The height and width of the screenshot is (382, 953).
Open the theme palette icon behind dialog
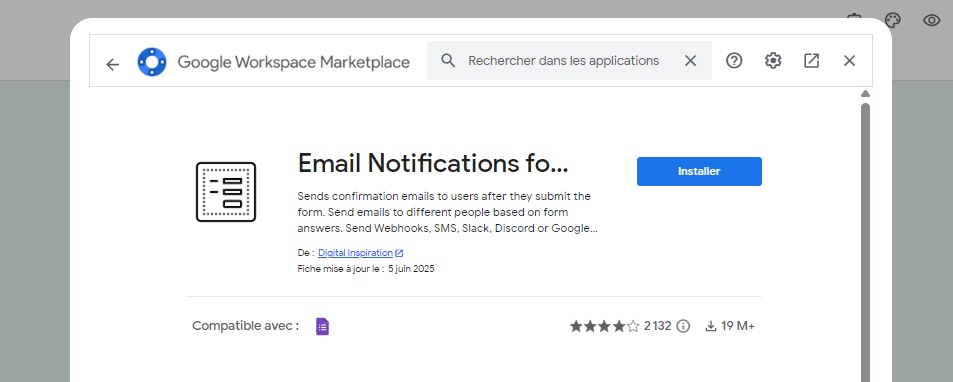pos(892,21)
